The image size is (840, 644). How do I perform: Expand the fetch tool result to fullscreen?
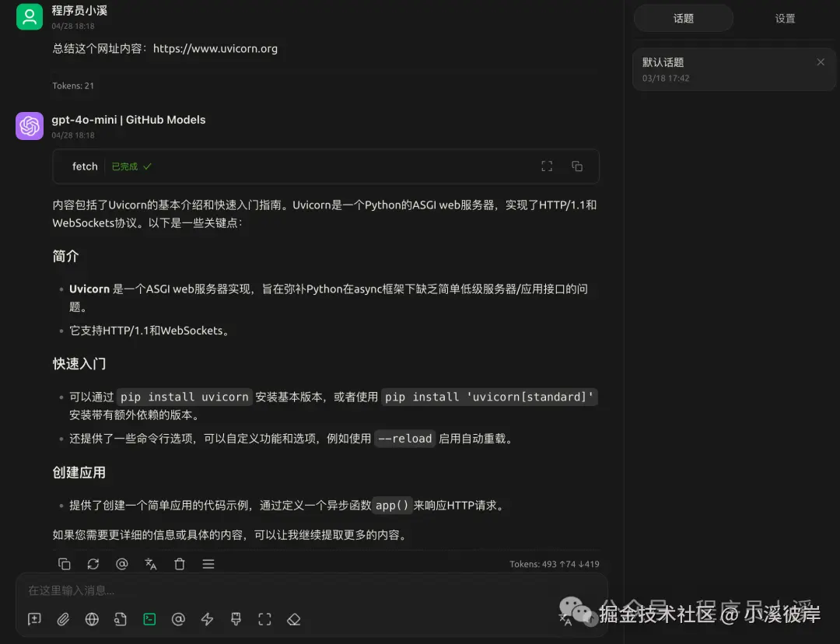click(547, 166)
